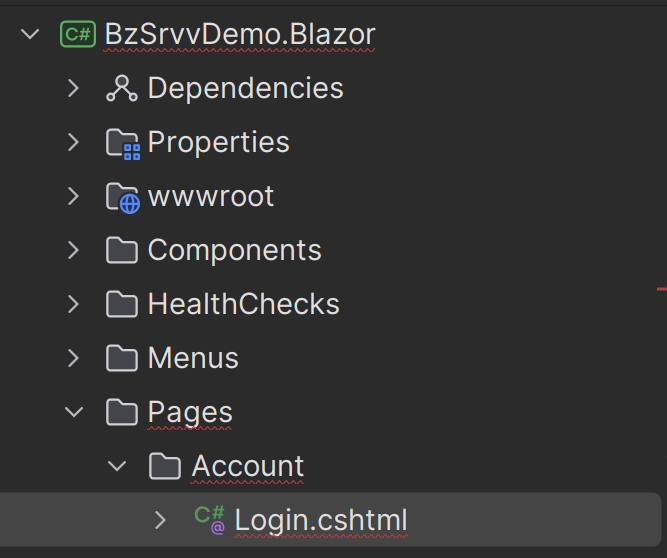
Task: Expand the wwwroot folder arrow
Action: [x=73, y=196]
